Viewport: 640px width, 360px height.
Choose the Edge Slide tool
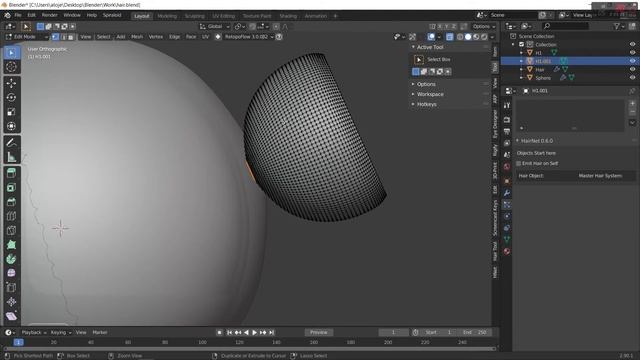pyautogui.click(x=11, y=287)
